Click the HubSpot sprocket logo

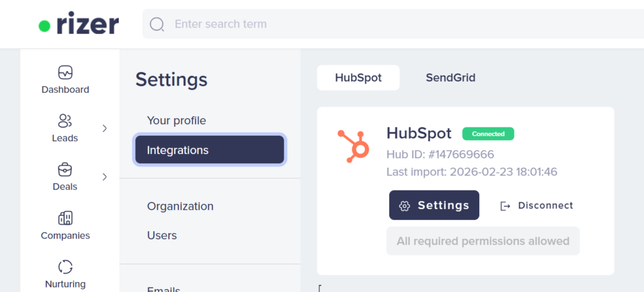point(353,145)
